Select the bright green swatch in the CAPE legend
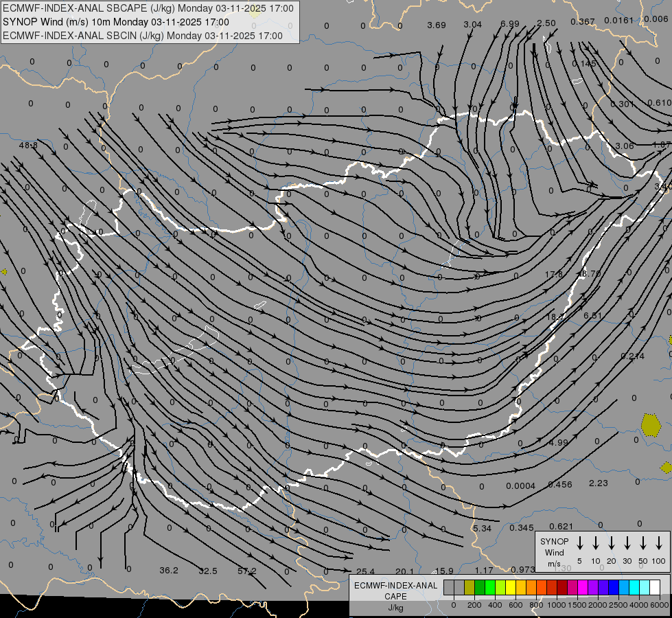 [x=490, y=587]
